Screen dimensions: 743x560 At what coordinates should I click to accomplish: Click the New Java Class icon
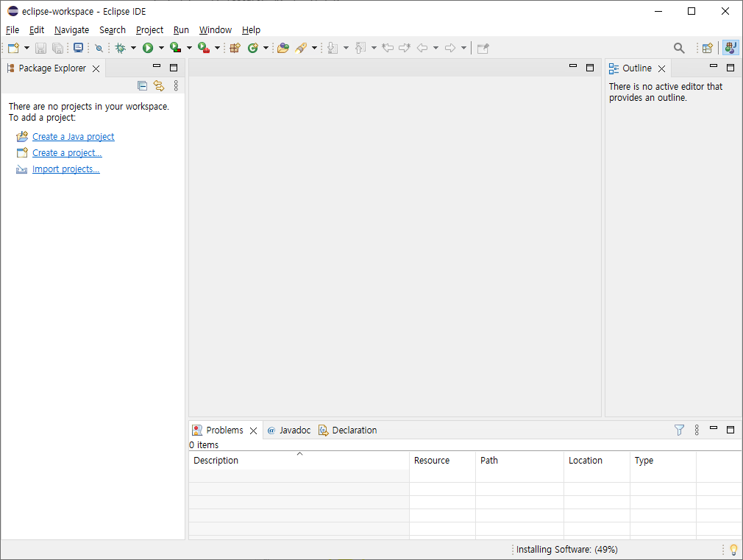[253, 48]
